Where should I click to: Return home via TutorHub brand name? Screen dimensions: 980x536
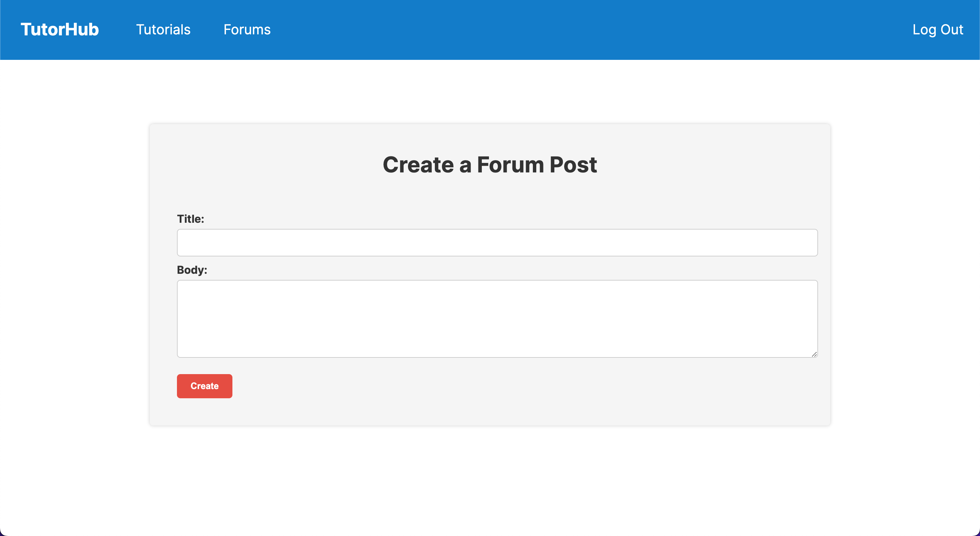pyautogui.click(x=59, y=30)
